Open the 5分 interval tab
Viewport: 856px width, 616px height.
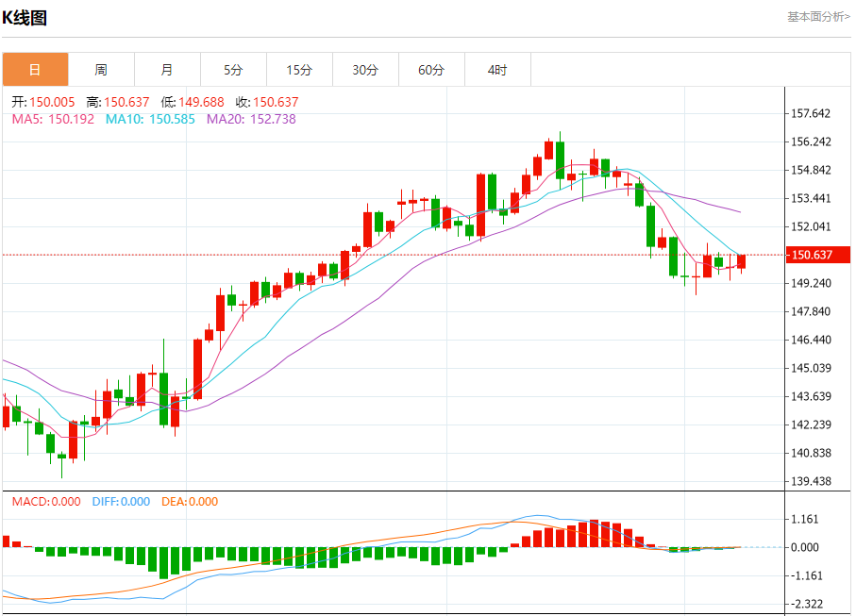pyautogui.click(x=233, y=69)
